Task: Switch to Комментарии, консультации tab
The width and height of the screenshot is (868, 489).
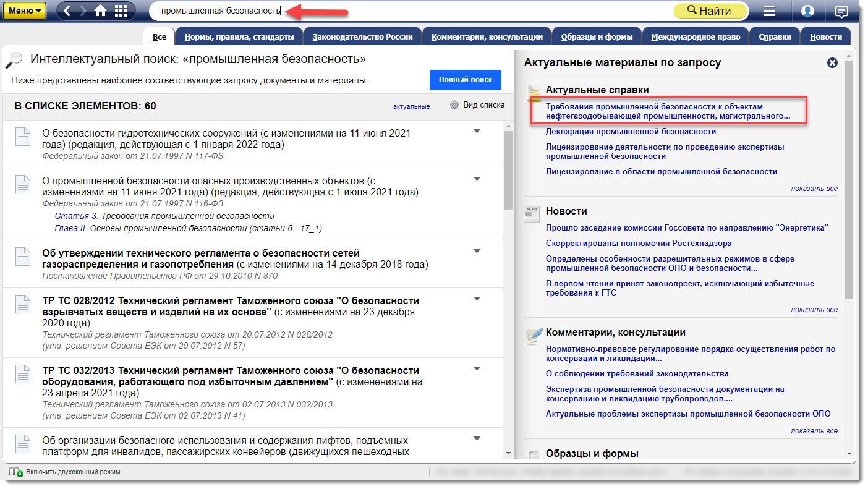Action: tap(487, 36)
